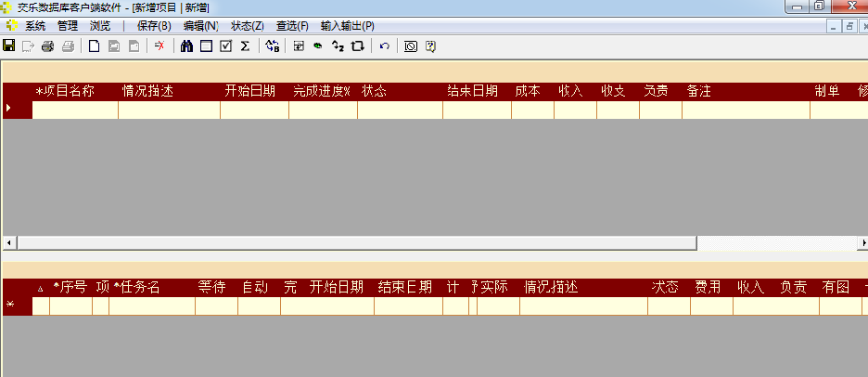Click the Help question mark icon
Viewport: 868px width, 377px height.
pos(430,45)
